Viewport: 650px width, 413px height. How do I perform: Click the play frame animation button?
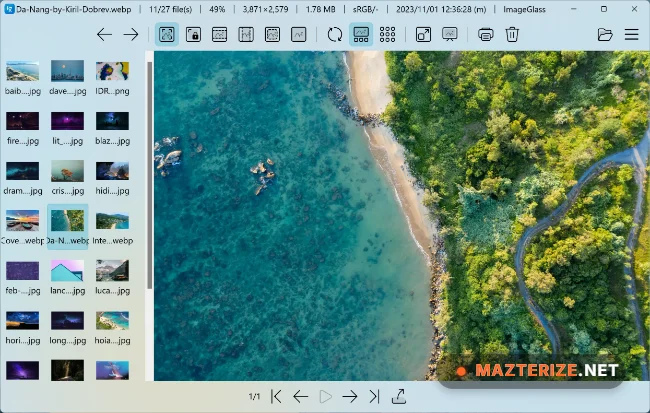click(x=325, y=397)
